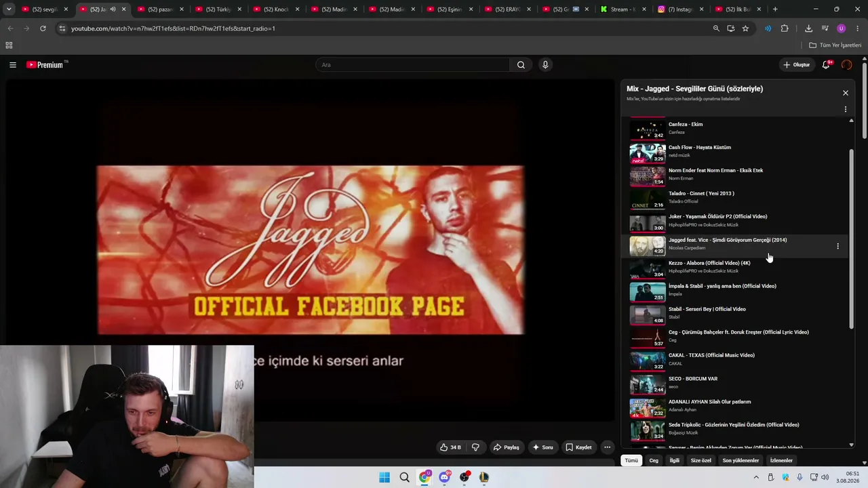Screen dimensions: 868x488
Task: Share the video with Paylaş
Action: [x=507, y=447]
